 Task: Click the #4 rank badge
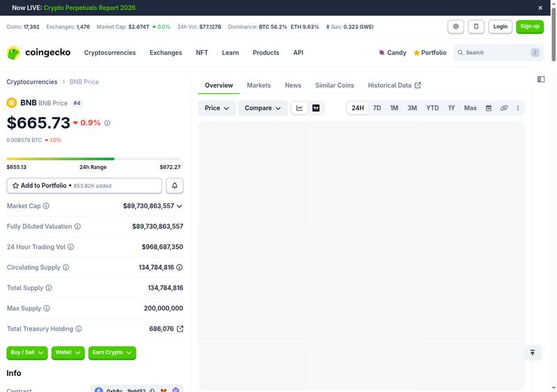(x=77, y=103)
